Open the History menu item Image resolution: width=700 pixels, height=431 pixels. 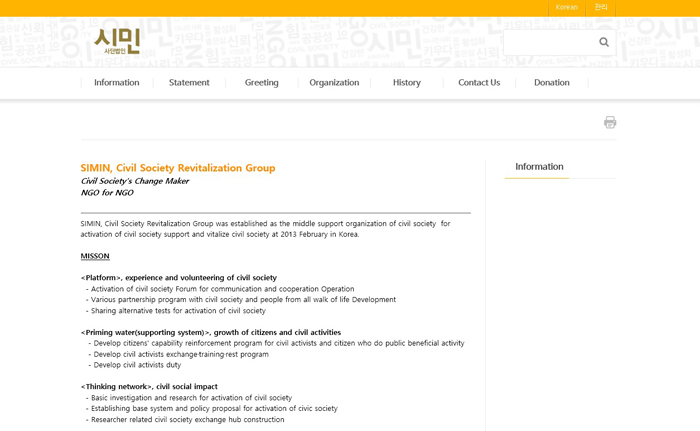pos(407,83)
